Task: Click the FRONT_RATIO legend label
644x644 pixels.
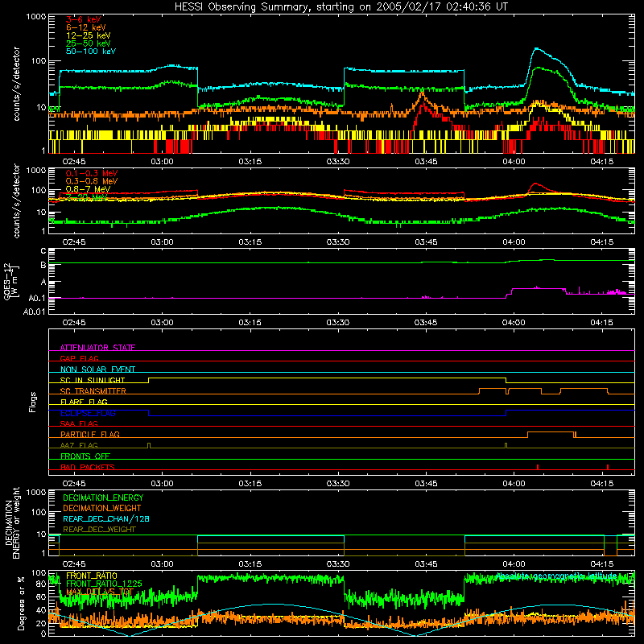Action: pyautogui.click(x=92, y=576)
